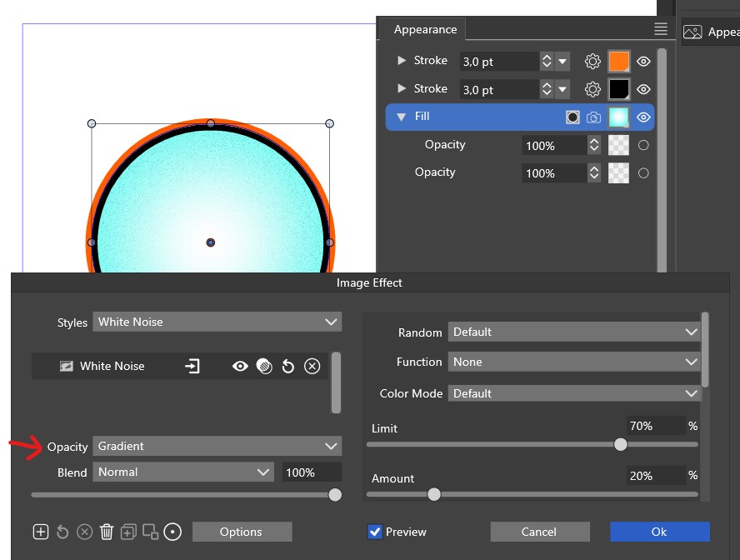Screen dimensions: 740x560
Task: Click the Cancel button
Action: click(539, 532)
